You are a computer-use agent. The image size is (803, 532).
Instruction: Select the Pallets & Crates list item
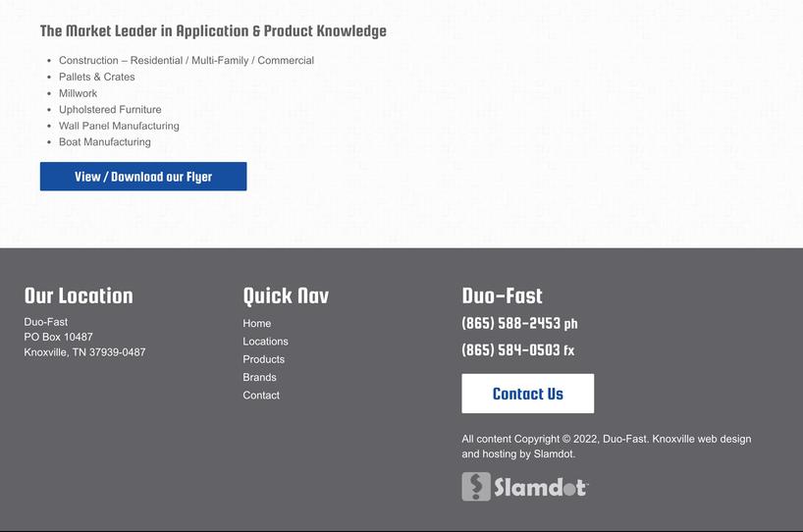(x=97, y=77)
